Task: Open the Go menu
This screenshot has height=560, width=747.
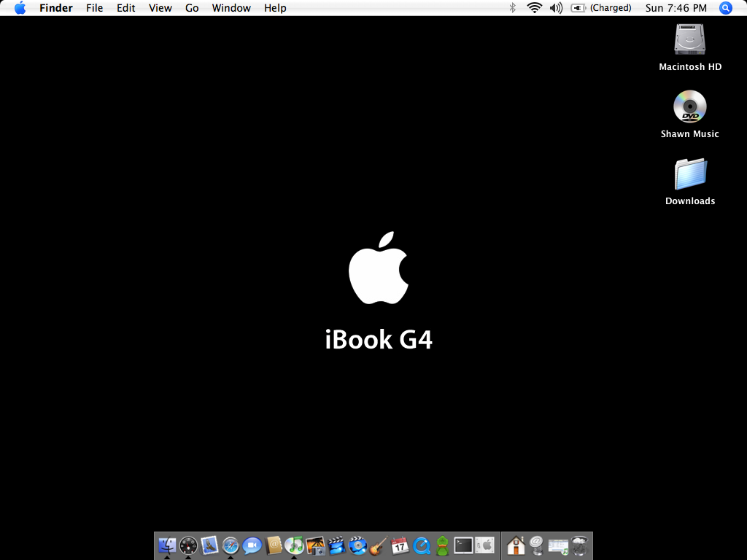Action: 192,8
